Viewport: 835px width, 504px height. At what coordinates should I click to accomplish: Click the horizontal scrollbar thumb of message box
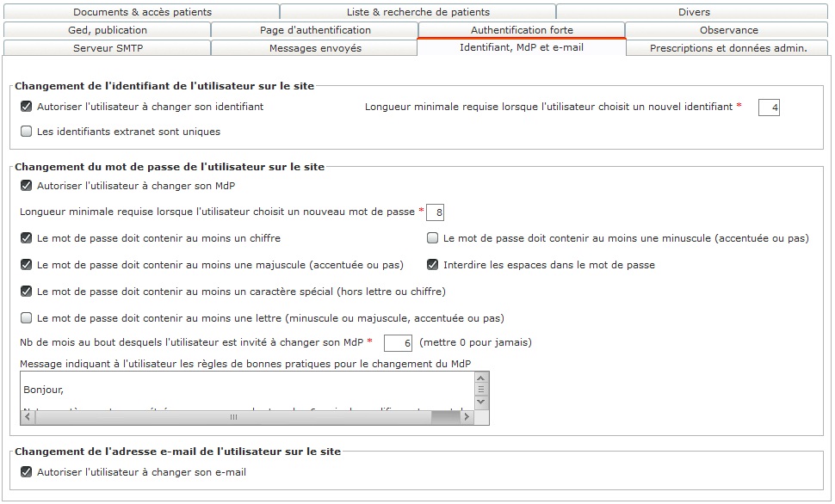click(233, 417)
